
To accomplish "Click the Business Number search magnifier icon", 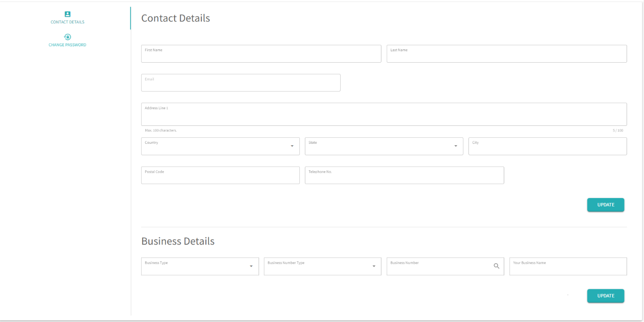I will tap(496, 266).
